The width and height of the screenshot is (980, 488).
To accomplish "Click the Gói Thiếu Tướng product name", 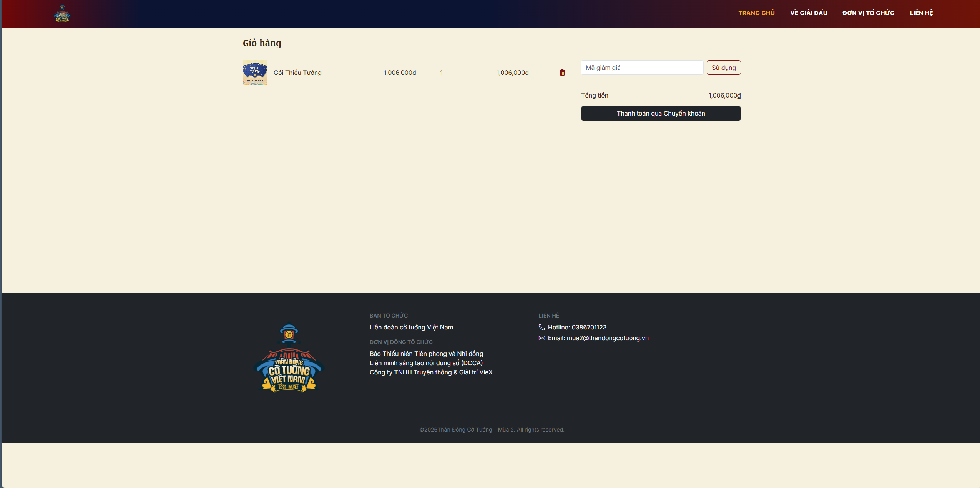I will click(x=297, y=73).
